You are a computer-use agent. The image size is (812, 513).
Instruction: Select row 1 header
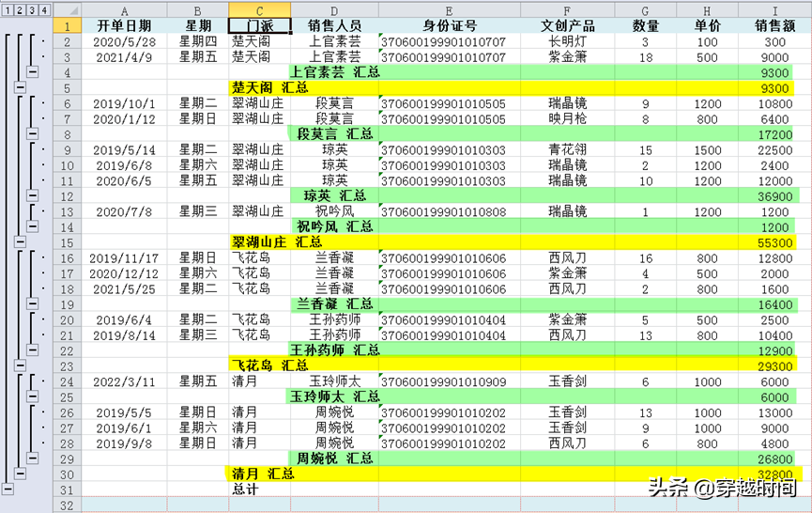(68, 25)
